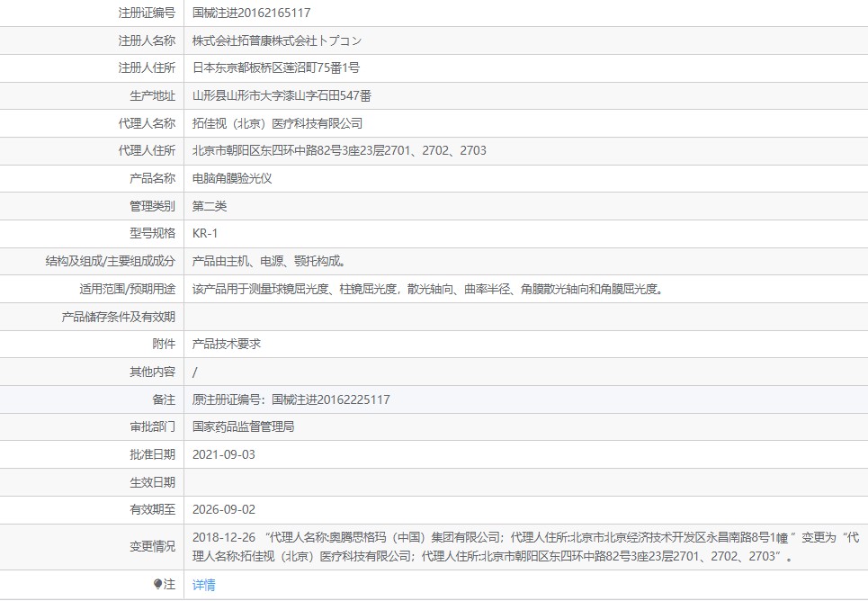
Task: Click the 型号规格 label
Action: coord(152,233)
